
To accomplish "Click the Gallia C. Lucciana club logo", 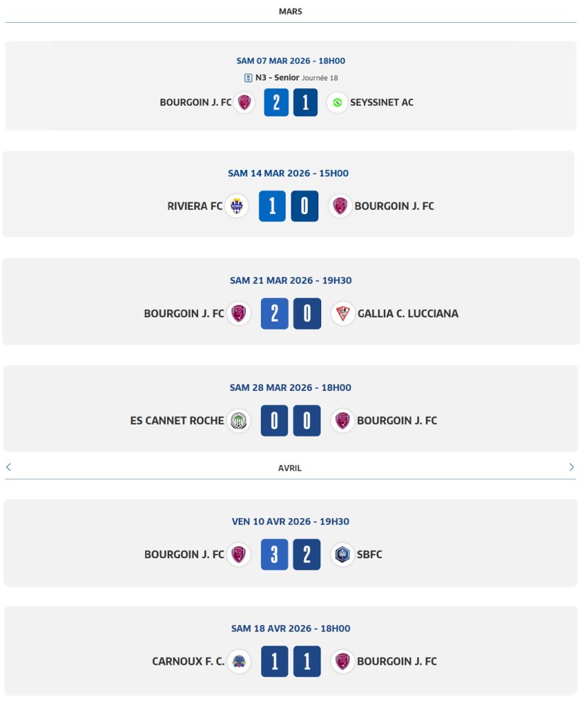I will [x=343, y=314].
